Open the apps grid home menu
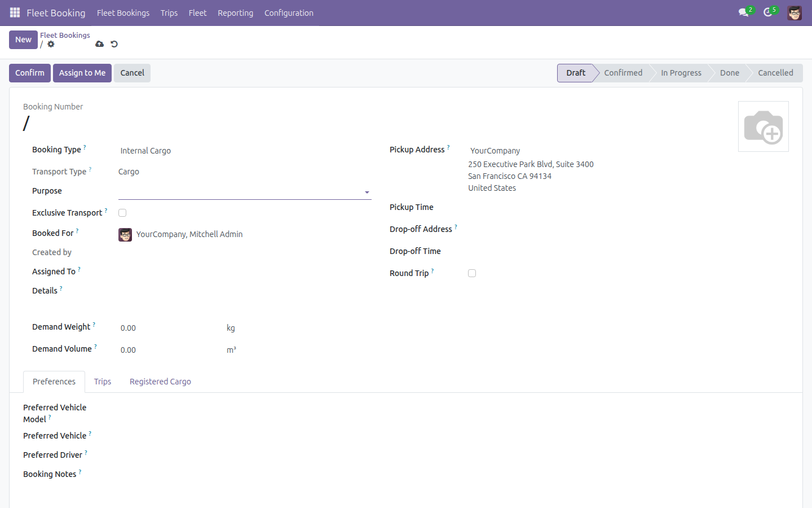Screen dimensions: 812x508 pos(15,12)
